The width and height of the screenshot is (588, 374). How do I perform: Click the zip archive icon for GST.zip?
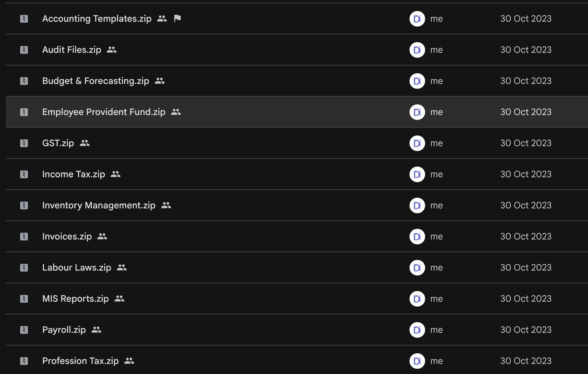(24, 143)
